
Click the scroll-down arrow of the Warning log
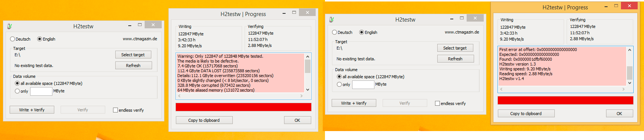click(307, 90)
